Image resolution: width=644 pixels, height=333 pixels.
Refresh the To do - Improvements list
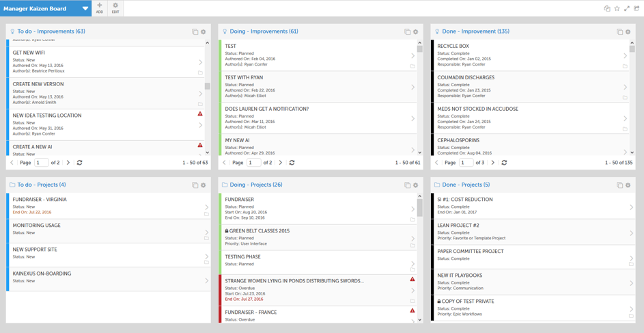point(80,162)
